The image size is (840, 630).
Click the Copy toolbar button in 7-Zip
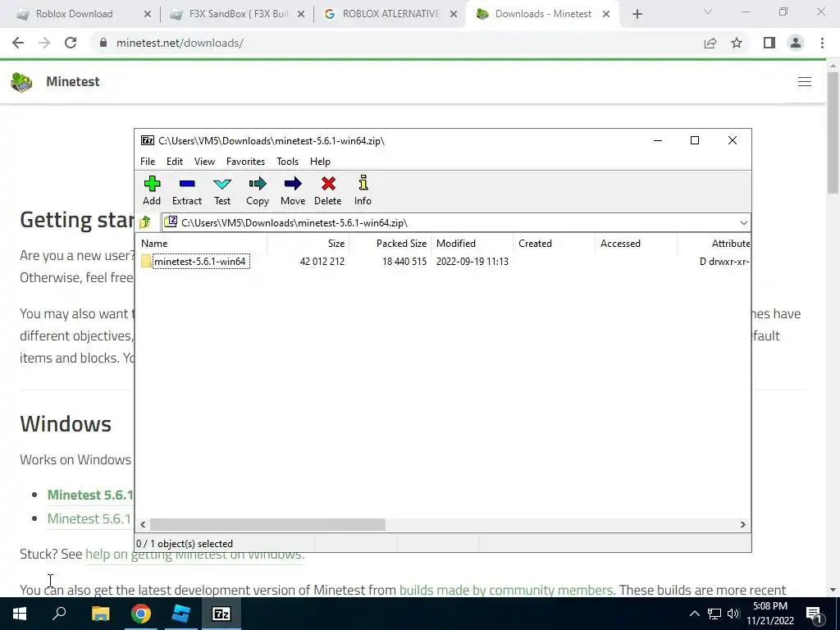pos(257,190)
